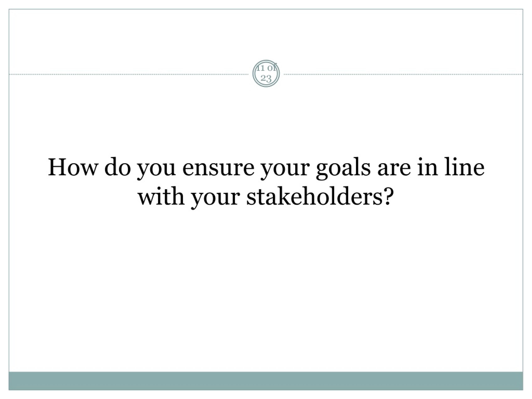The height and width of the screenshot is (399, 532).
Task: Click the teal footer bar at the bottom
Action: pos(266,381)
